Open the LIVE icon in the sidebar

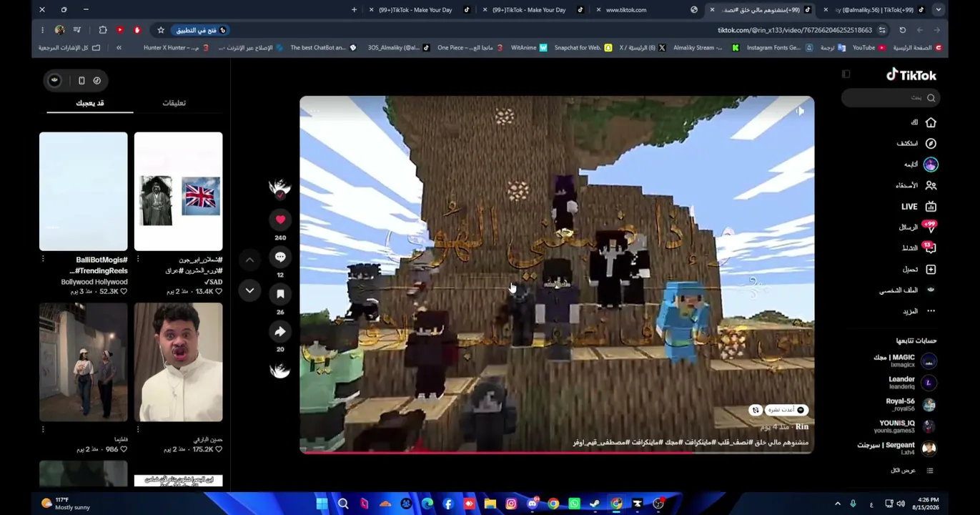(931, 207)
